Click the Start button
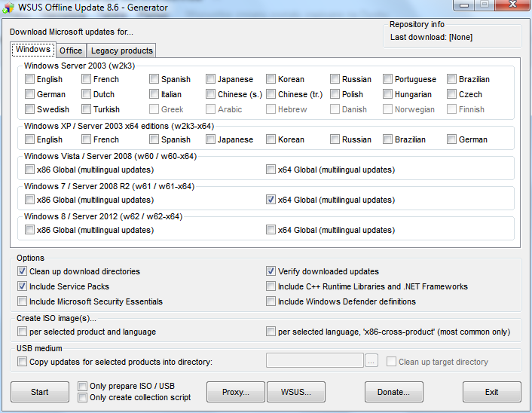 tap(40, 392)
